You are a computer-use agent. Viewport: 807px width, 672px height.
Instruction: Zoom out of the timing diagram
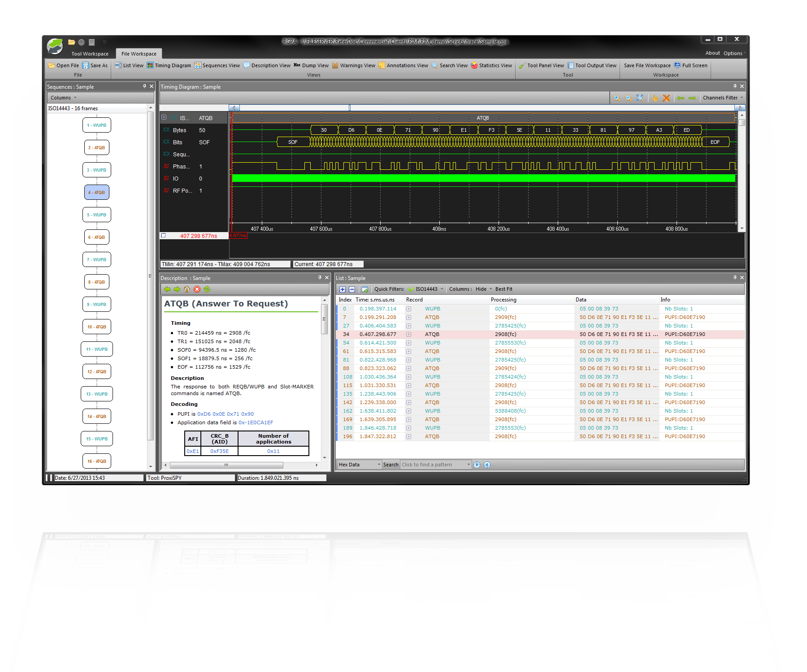628,98
